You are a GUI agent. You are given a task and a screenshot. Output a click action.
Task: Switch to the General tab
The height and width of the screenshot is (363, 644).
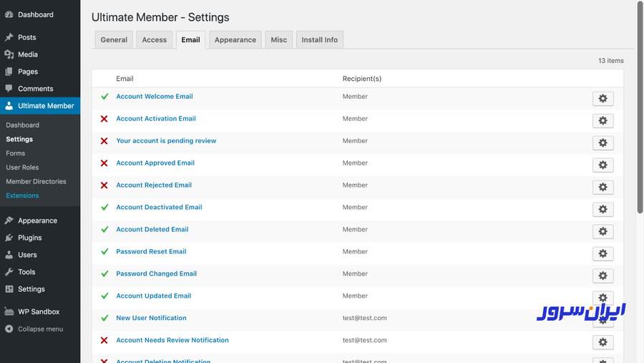coord(114,40)
